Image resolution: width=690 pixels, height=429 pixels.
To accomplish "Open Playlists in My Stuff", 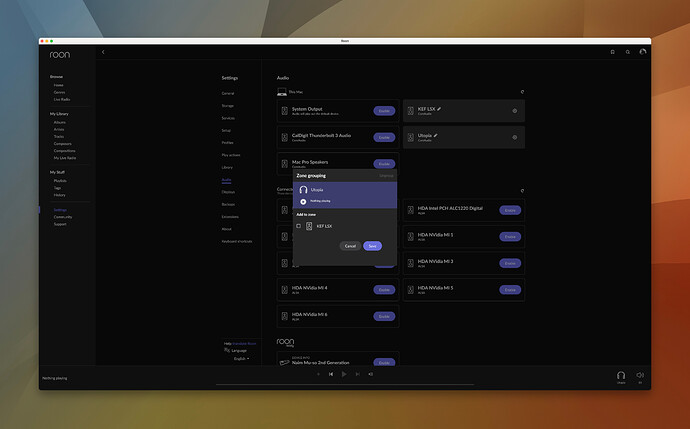I will [60, 180].
